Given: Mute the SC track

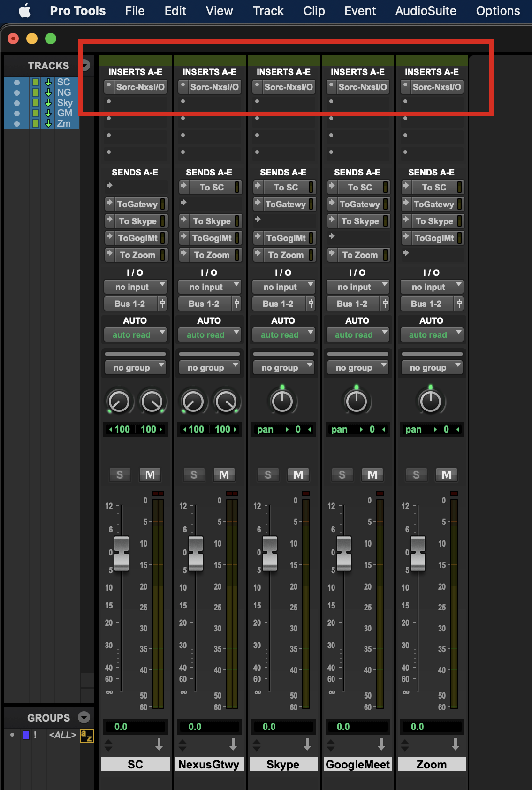Looking at the screenshot, I should click(x=150, y=475).
